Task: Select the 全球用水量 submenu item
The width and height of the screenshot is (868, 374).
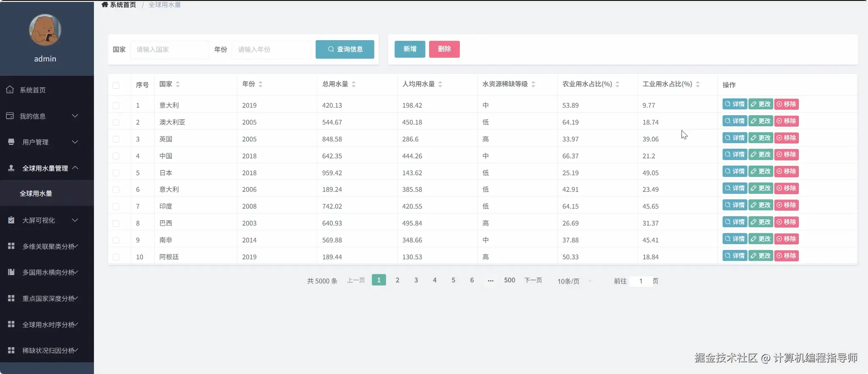Action: (47, 194)
